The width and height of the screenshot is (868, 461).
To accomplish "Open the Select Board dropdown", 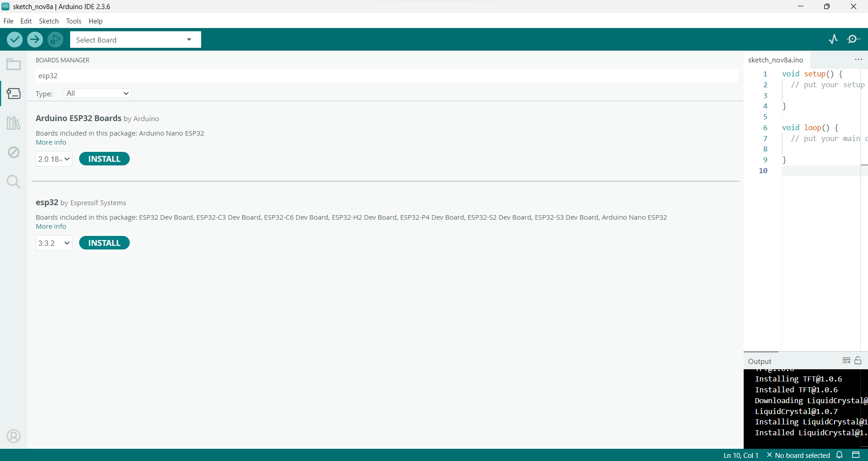I will pyautogui.click(x=136, y=40).
